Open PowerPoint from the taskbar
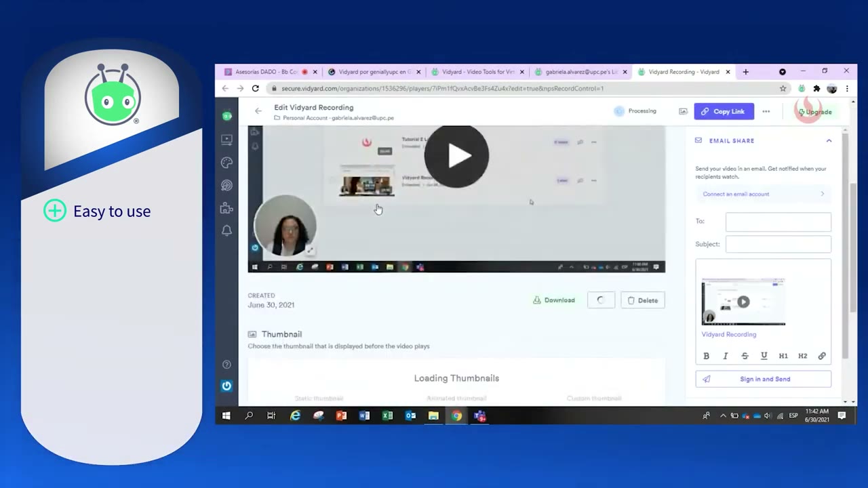This screenshot has width=868, height=488. click(x=341, y=415)
